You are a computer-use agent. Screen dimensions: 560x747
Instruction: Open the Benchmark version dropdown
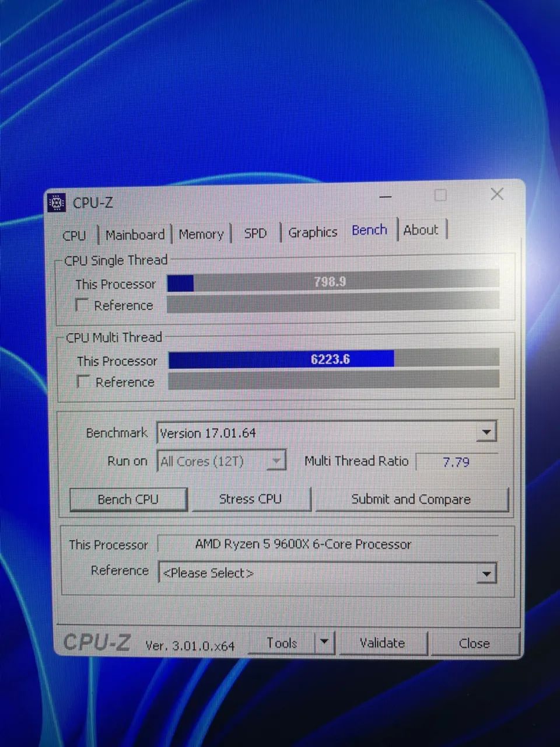[x=327, y=432]
